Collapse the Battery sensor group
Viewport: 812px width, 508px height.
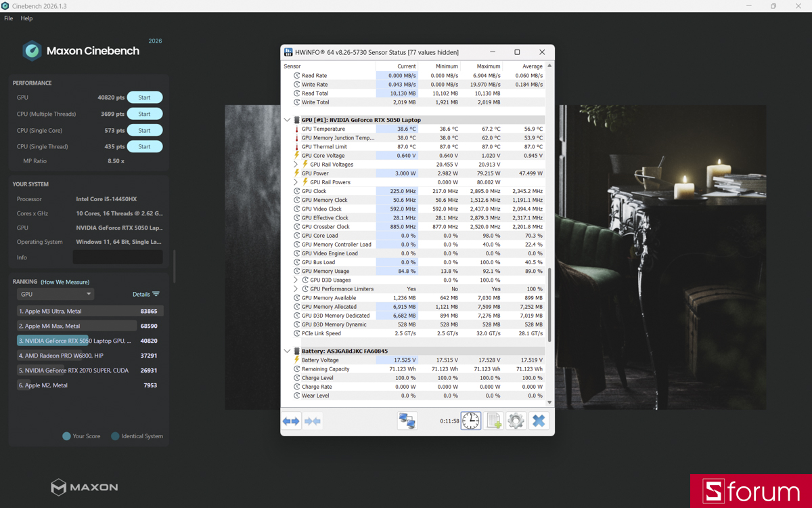[x=287, y=351]
